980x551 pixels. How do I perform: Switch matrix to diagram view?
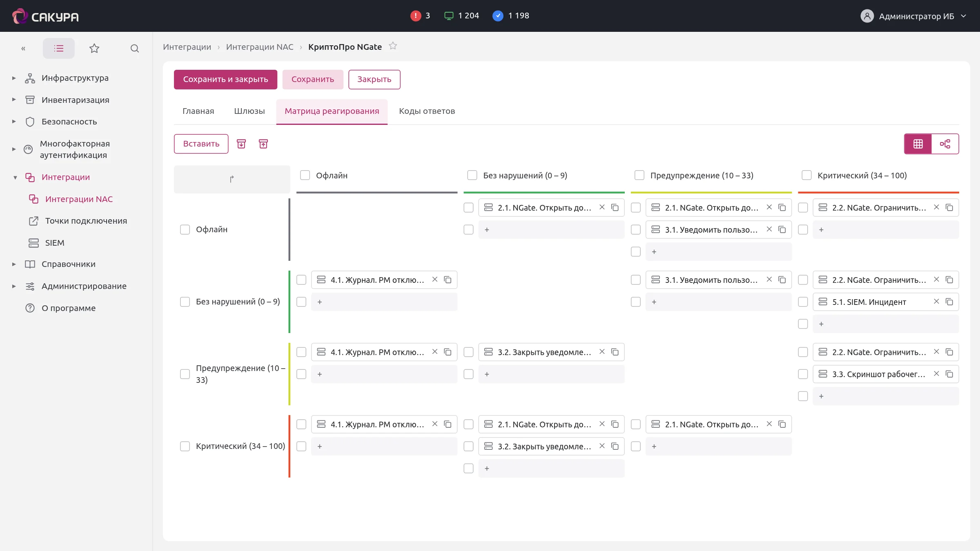click(x=945, y=144)
